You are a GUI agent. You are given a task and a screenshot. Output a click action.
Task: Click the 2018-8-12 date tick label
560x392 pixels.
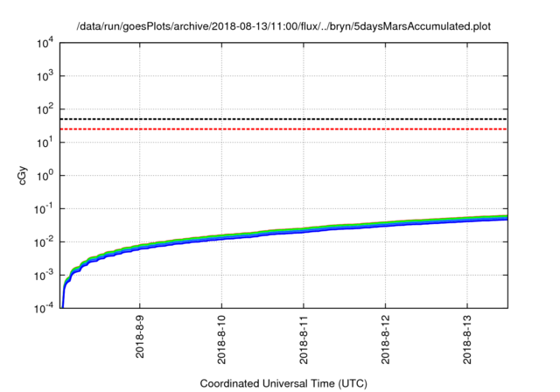click(385, 339)
